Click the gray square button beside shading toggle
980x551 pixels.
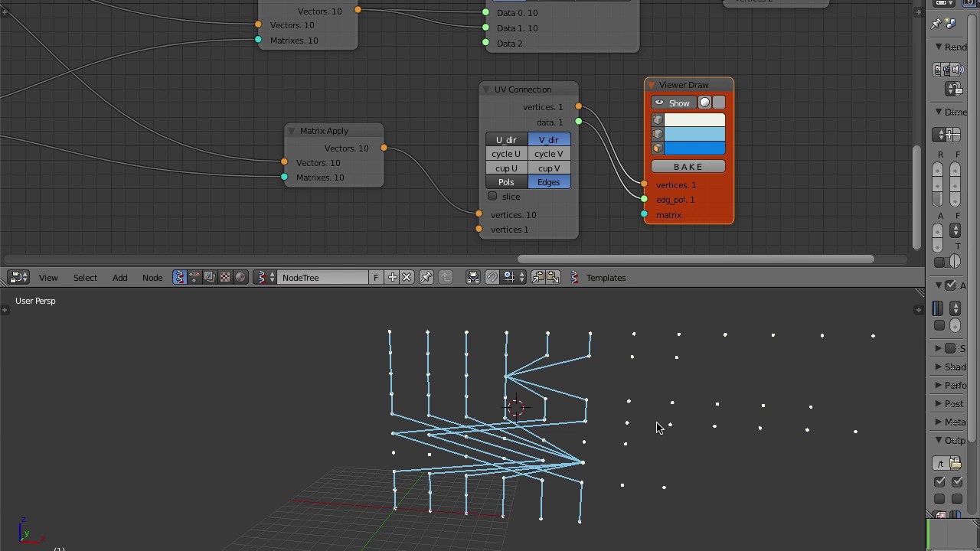click(x=719, y=103)
